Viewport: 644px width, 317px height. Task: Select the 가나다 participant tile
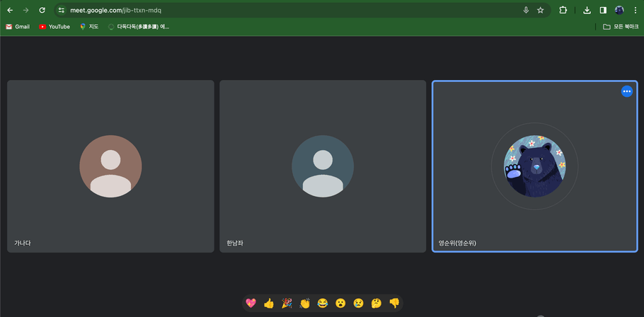(x=110, y=166)
